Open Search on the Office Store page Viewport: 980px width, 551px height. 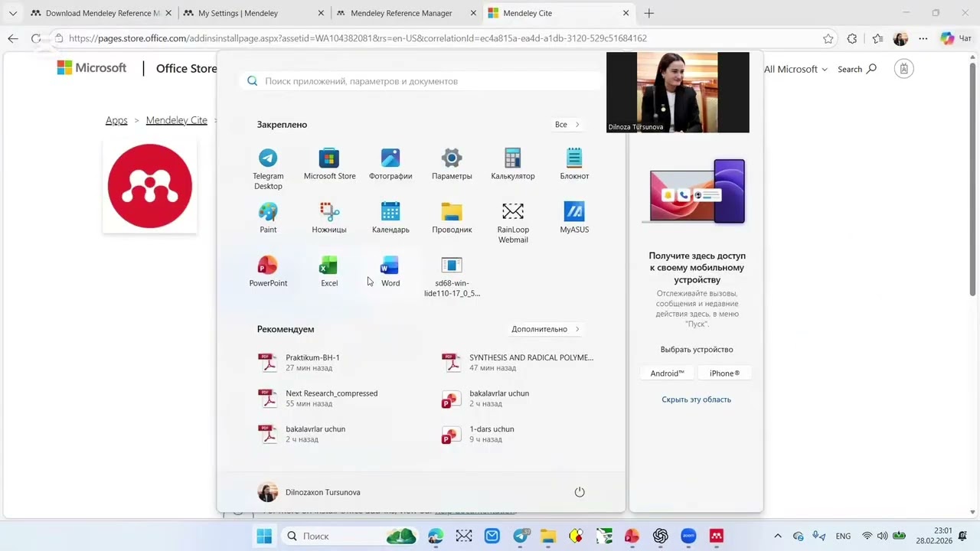856,69
